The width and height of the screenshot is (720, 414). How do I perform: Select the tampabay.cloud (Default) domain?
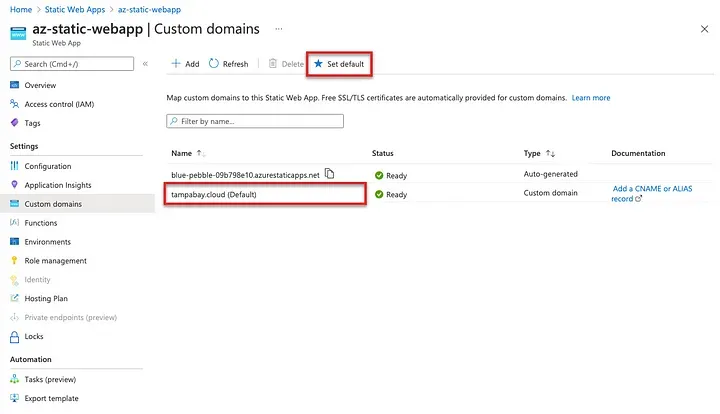[x=214, y=195]
